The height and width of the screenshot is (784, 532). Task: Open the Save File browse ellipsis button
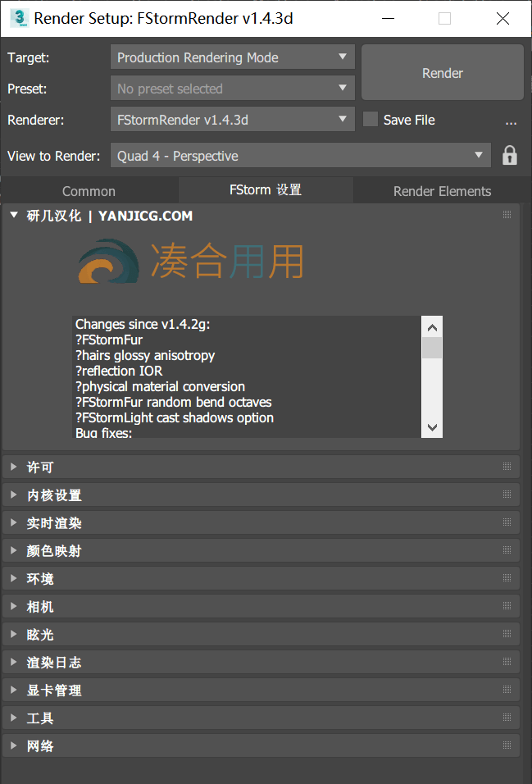tap(511, 121)
